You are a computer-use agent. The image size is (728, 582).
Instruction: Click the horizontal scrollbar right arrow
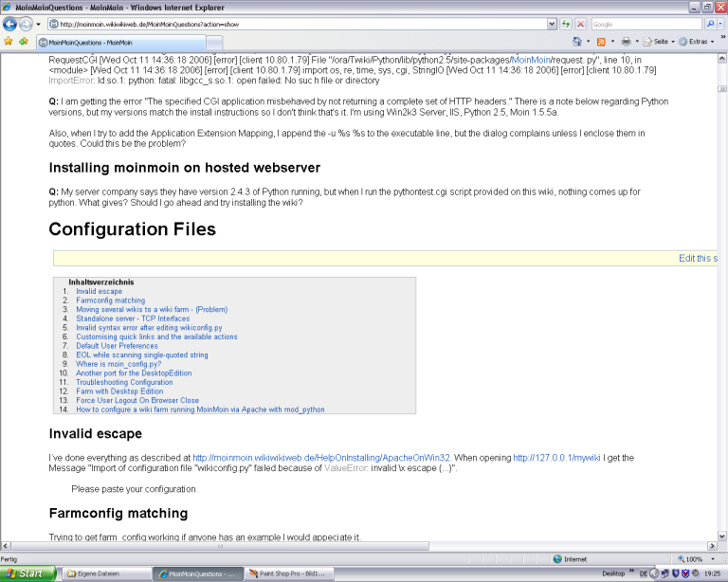click(713, 546)
